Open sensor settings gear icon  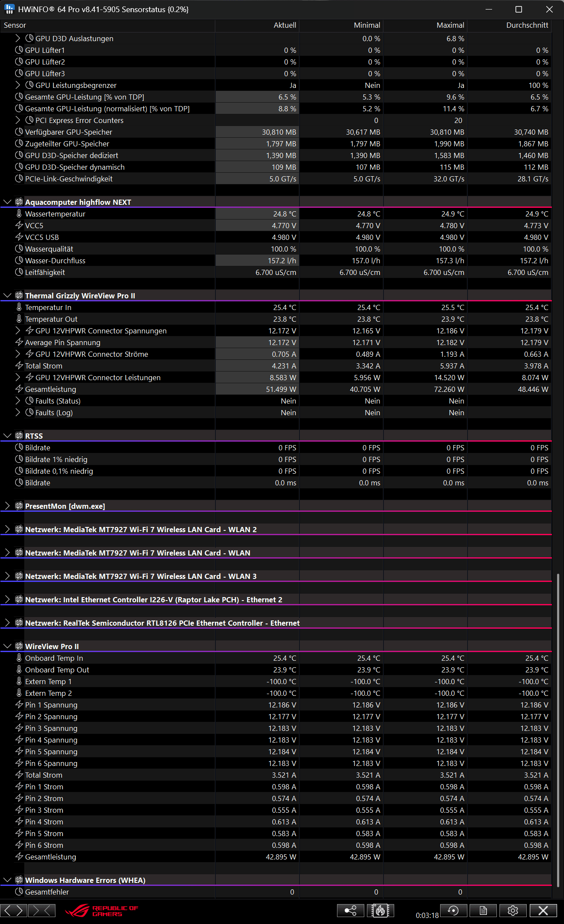click(x=513, y=911)
